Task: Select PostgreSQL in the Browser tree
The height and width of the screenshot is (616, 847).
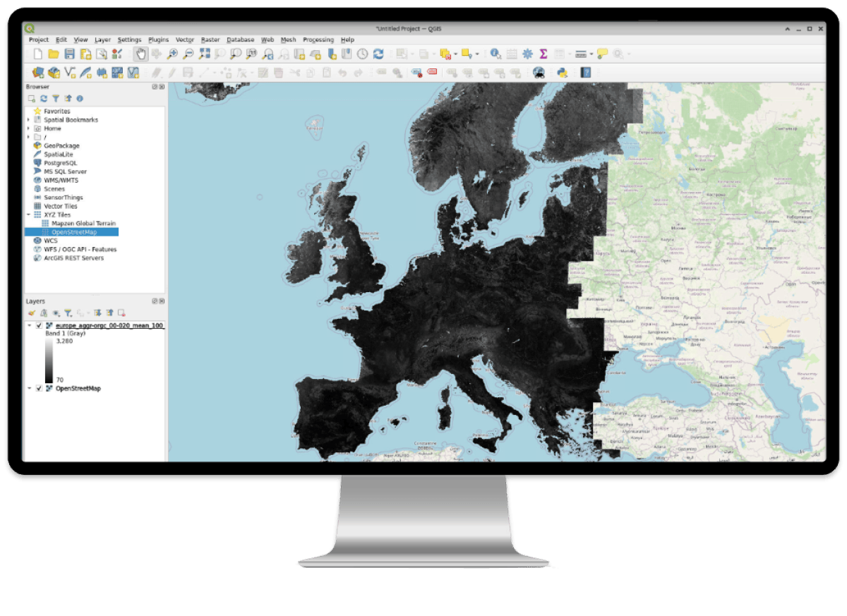Action: (x=60, y=163)
